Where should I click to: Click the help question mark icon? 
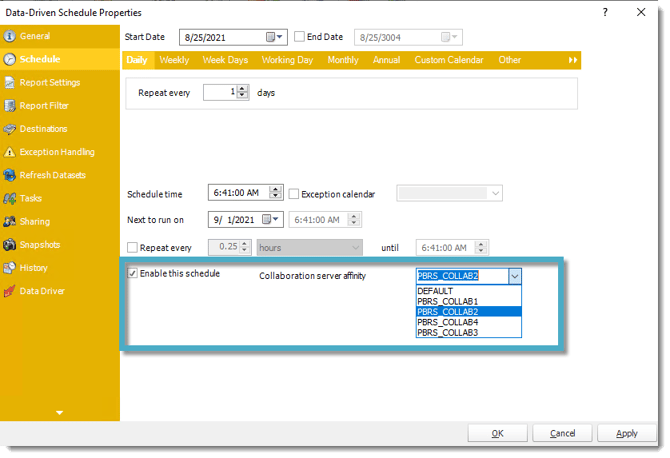tap(605, 12)
